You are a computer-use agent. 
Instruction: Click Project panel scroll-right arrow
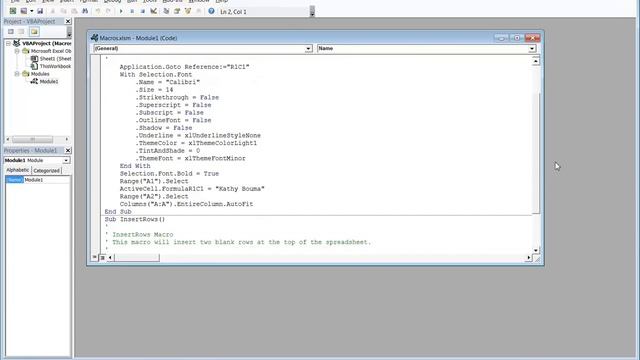(67, 139)
